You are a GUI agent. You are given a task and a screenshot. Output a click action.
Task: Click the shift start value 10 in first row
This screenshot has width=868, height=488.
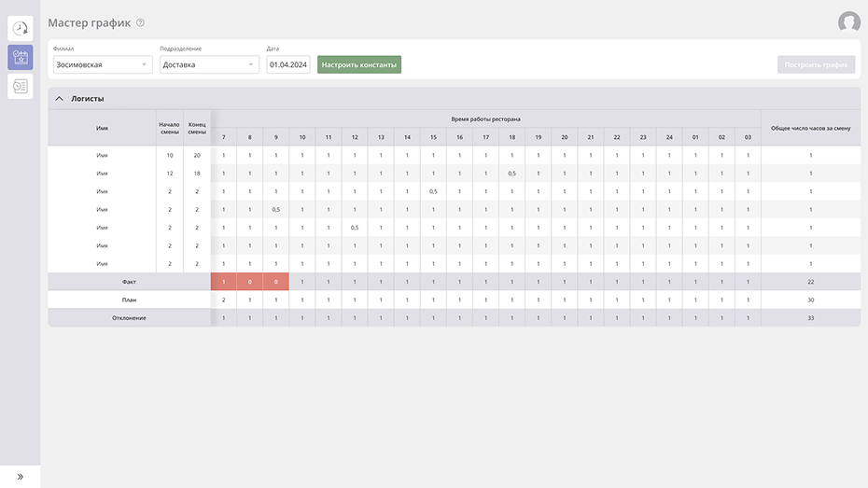click(170, 155)
